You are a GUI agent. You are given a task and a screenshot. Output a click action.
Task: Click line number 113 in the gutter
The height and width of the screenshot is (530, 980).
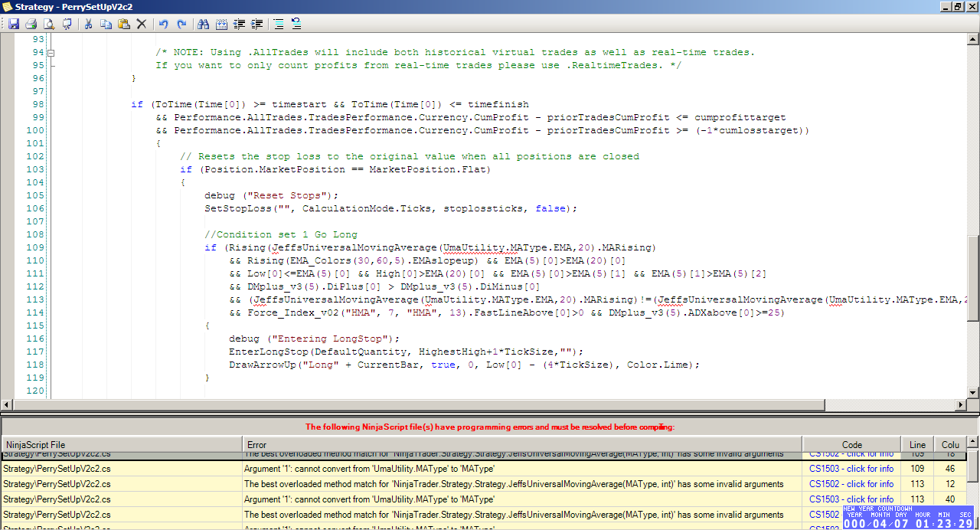pos(35,299)
